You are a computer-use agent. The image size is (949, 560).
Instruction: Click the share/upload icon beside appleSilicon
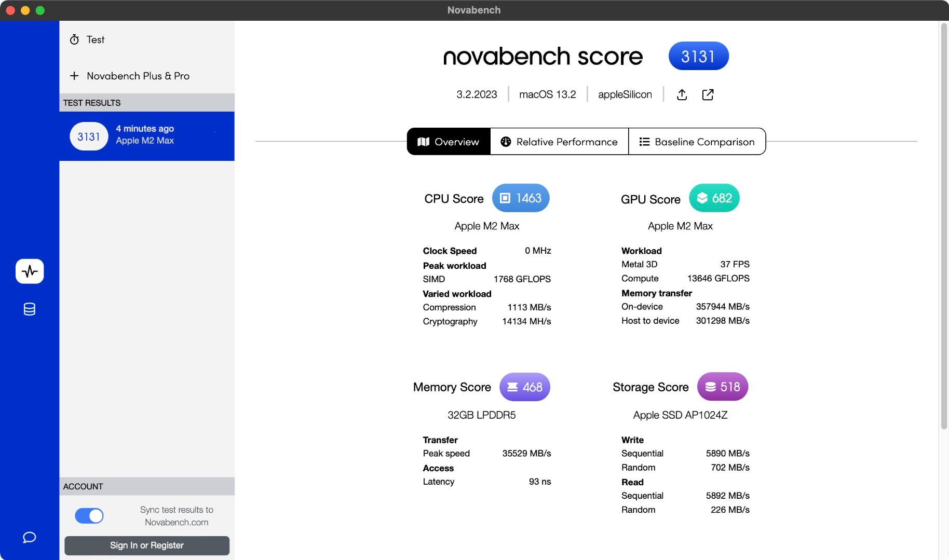click(682, 94)
